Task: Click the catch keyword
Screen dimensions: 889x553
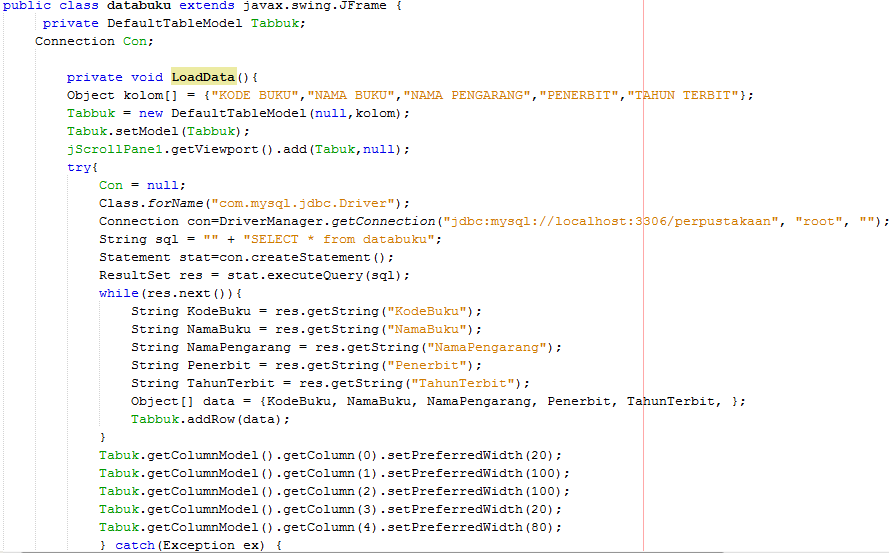Action: pos(135,546)
